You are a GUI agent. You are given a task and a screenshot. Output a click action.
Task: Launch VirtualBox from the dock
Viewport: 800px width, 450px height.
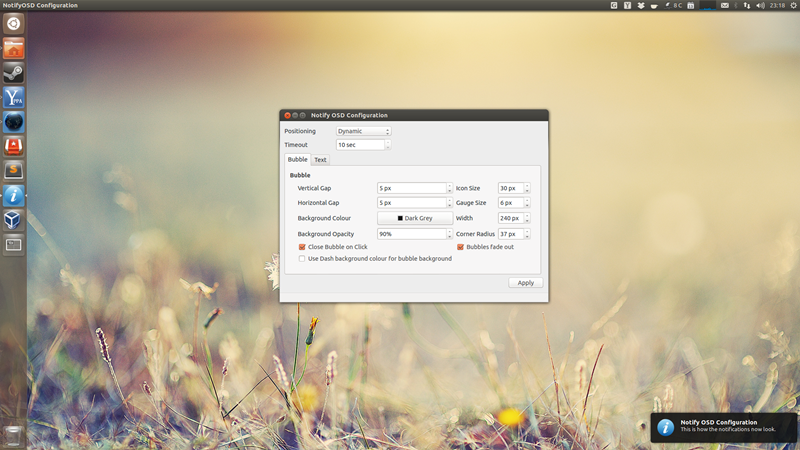click(x=13, y=220)
